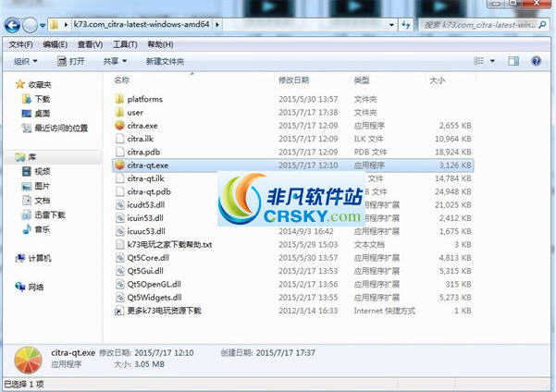Viewport: 556px width, 392px height.
Task: Sort by the 类型 column header
Action: pos(362,80)
